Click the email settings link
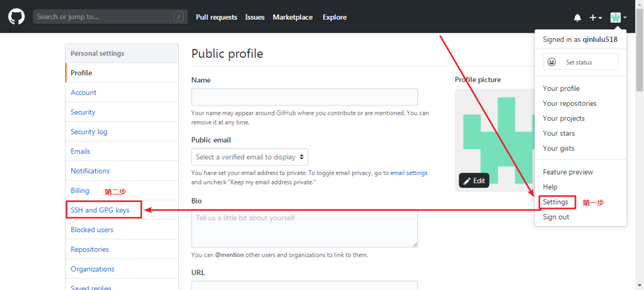 point(408,173)
